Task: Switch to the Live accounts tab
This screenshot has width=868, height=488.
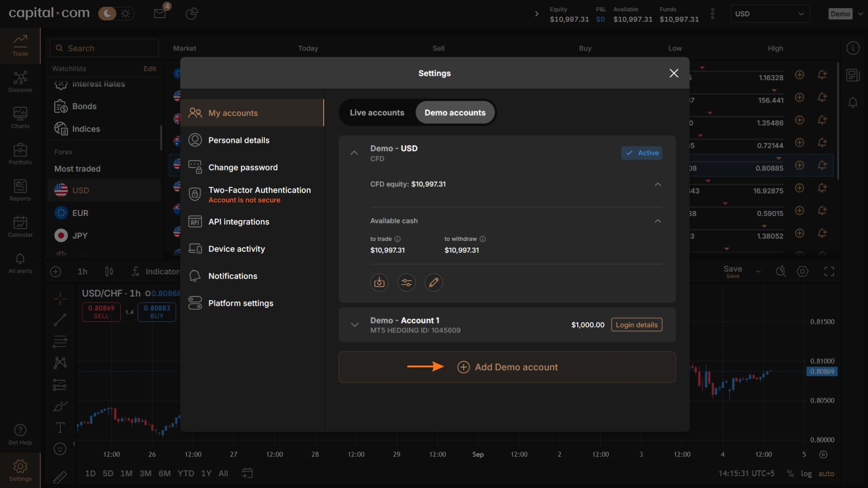Action: 377,113
